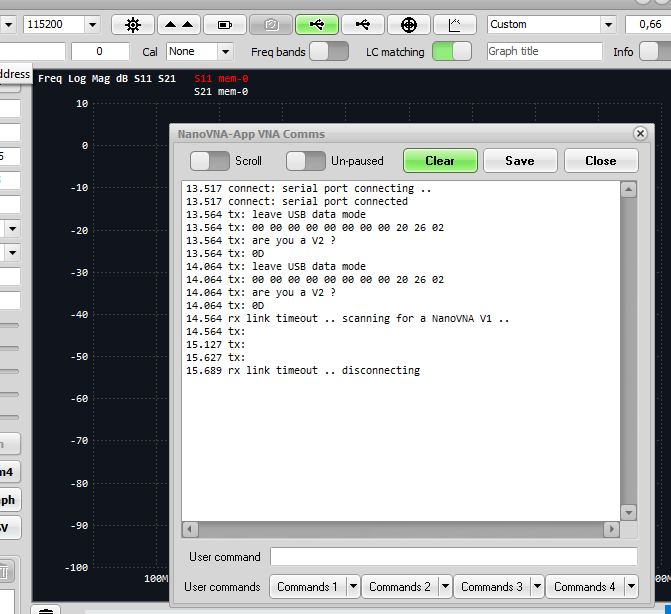The image size is (671, 614).
Task: Click the green USB connect button
Action: pyautogui.click(x=317, y=25)
